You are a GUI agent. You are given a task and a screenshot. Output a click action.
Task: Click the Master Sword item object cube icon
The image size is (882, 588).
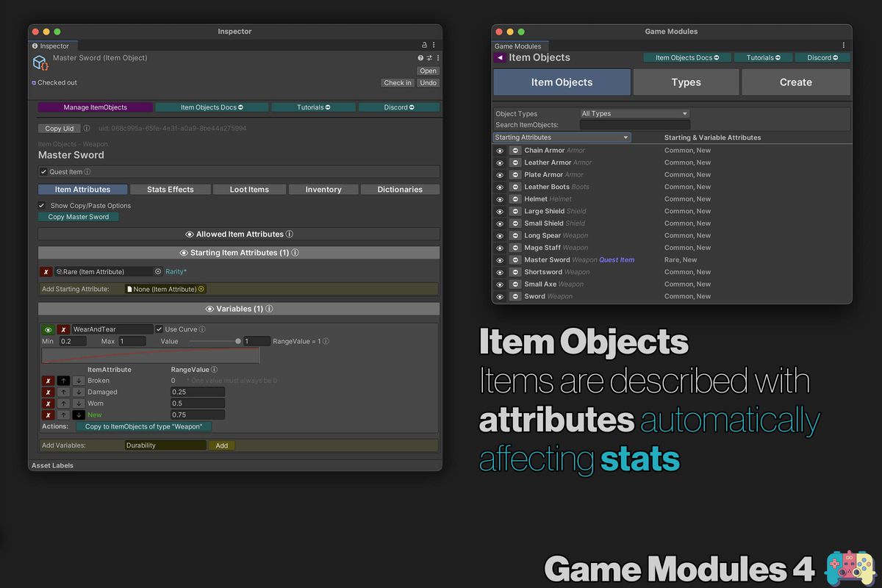(40, 63)
